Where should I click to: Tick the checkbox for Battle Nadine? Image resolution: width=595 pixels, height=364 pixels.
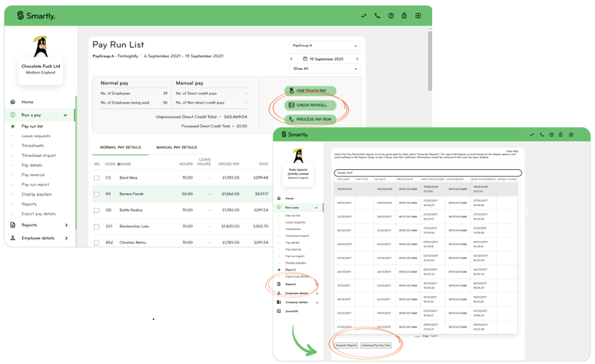coord(97,210)
